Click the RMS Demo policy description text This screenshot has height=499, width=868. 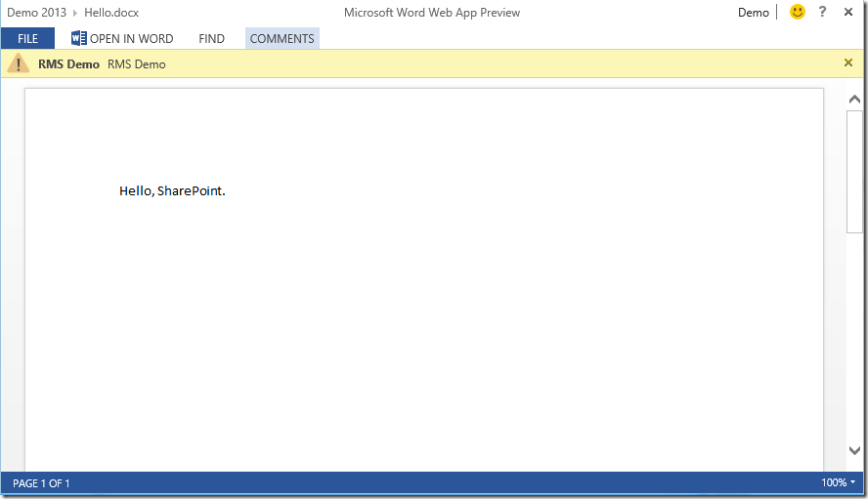tap(137, 64)
